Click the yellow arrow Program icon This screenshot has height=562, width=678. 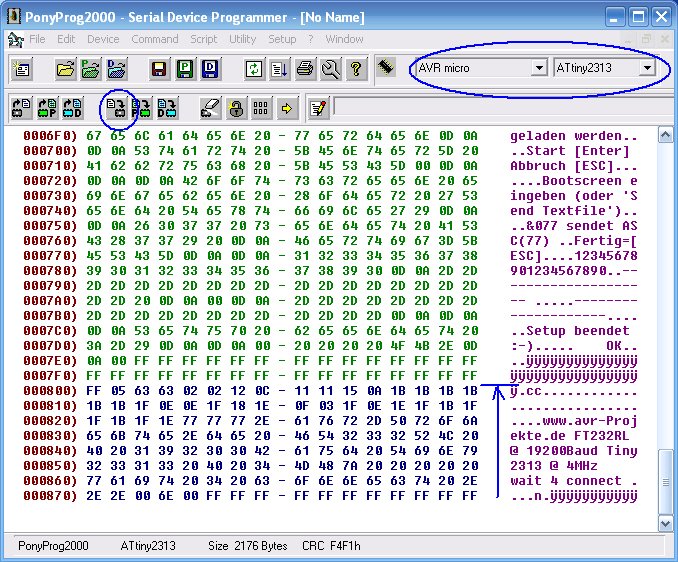[x=286, y=108]
